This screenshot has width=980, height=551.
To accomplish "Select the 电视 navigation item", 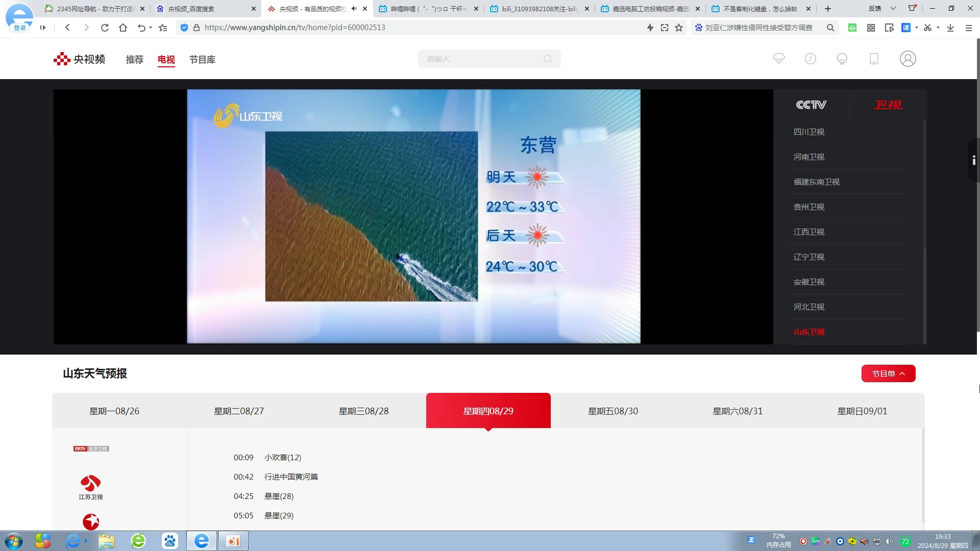I will click(166, 60).
